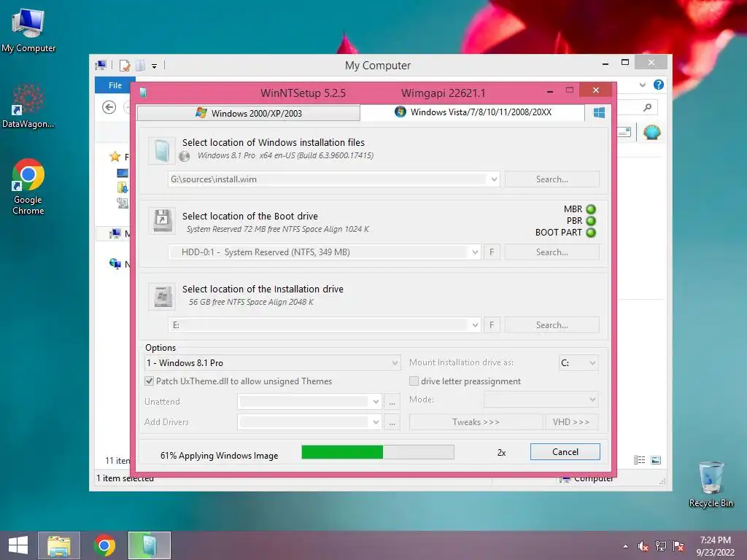
Task: Click Search for the Boot drive
Action: [551, 252]
